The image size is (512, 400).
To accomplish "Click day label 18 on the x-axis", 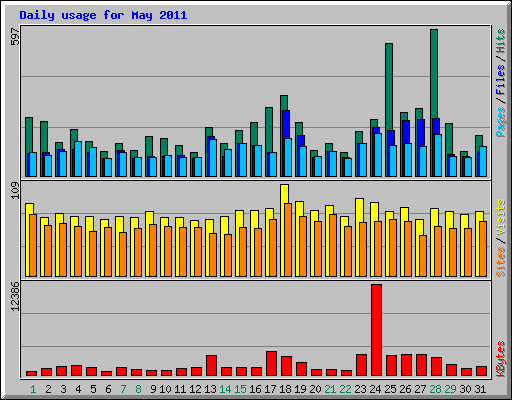I will [x=285, y=389].
